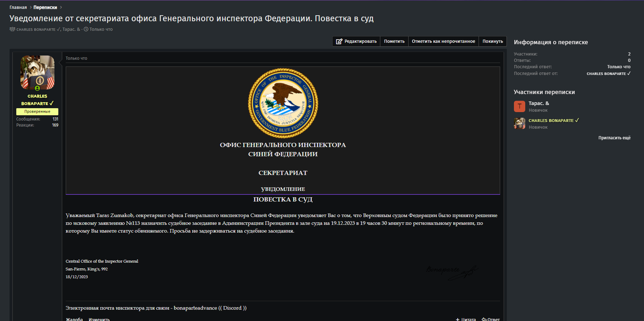Click the Цитата quote button

point(466,319)
